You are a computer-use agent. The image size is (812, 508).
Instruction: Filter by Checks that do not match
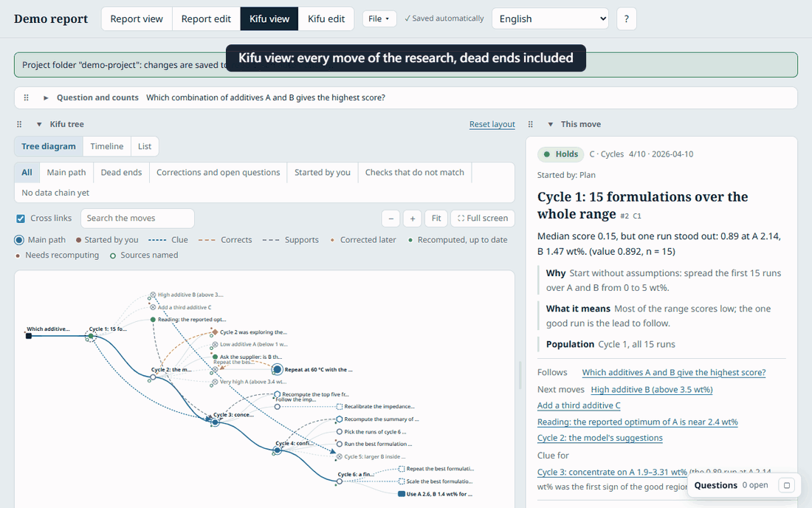point(414,173)
